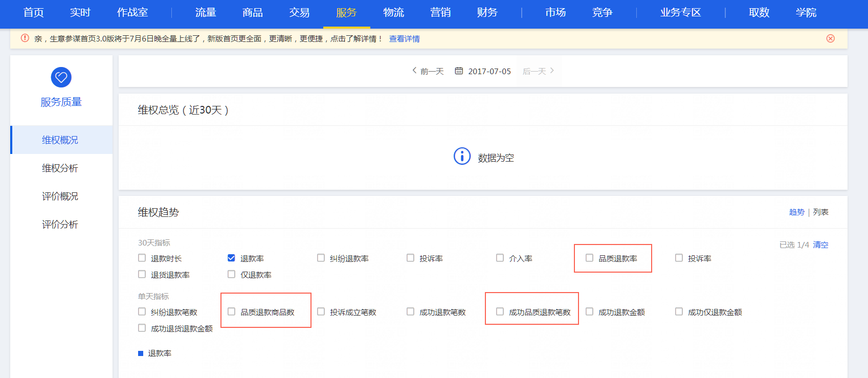This screenshot has width=868, height=378.
Task: Check the 成功退款金额 checkbox
Action: click(x=589, y=312)
